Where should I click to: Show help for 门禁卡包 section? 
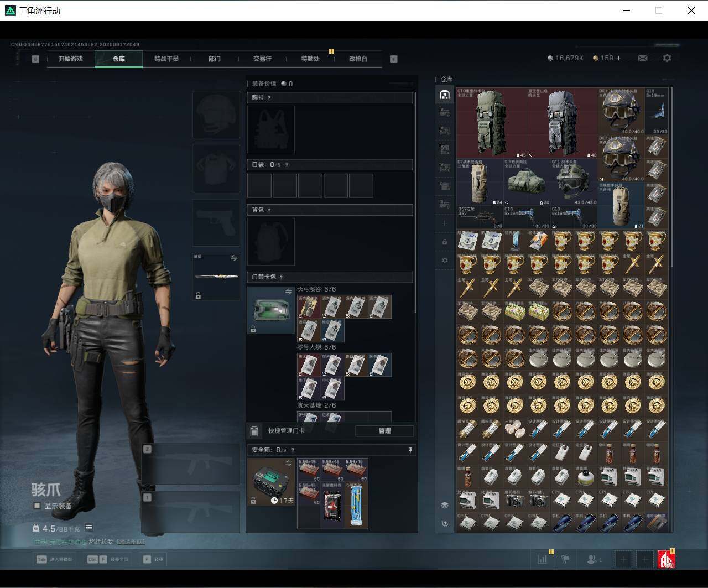[x=282, y=277]
